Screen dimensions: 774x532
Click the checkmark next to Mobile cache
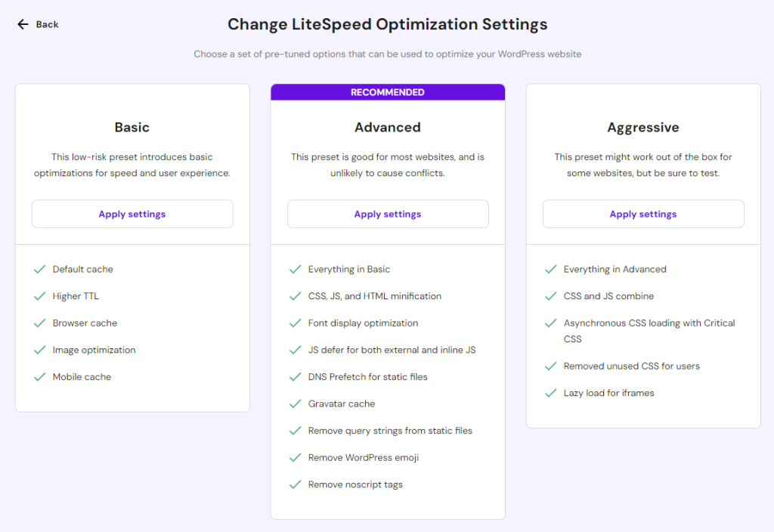pos(39,376)
